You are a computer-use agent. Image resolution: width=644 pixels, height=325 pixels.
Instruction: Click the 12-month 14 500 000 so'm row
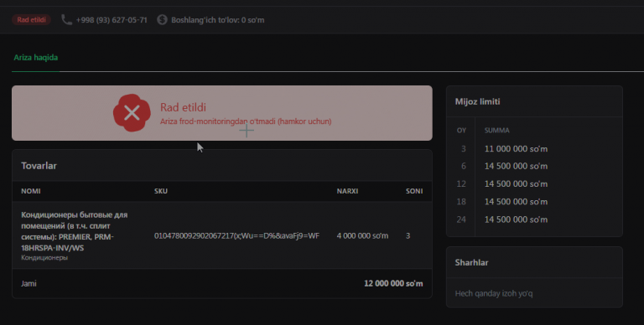click(516, 183)
